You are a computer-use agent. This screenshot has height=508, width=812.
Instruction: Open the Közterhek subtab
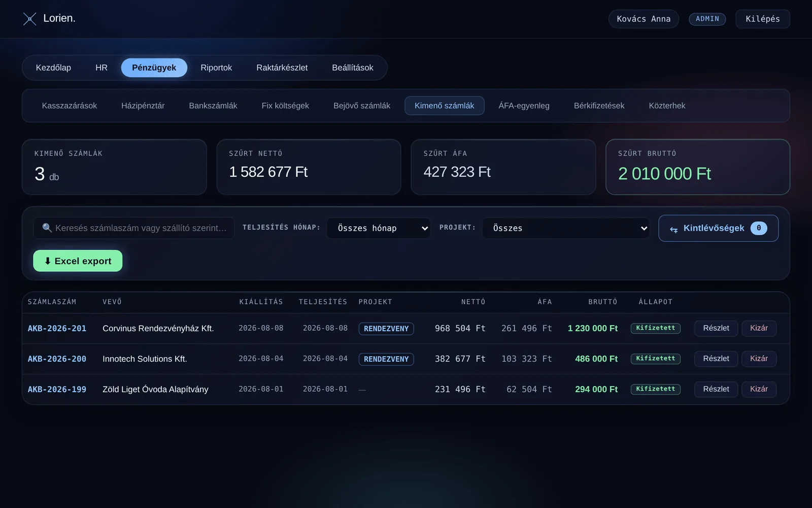point(667,106)
